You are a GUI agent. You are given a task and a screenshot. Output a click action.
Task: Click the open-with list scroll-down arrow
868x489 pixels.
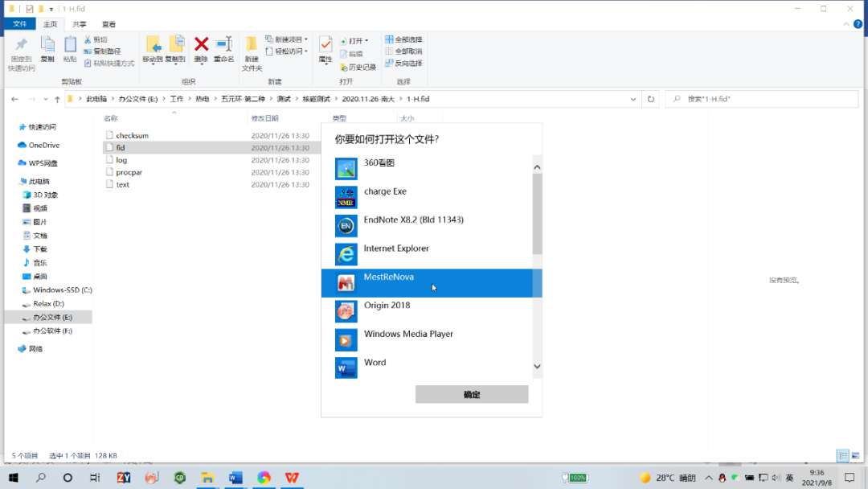pos(537,367)
